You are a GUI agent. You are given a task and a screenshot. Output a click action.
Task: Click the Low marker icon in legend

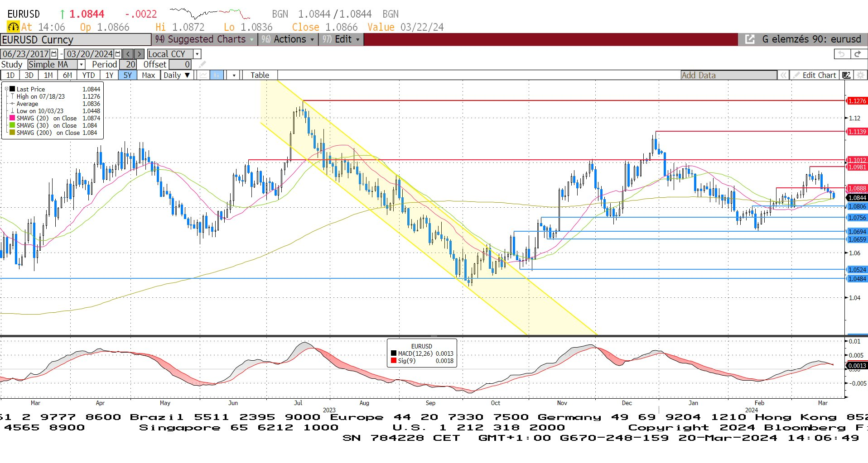click(13, 111)
